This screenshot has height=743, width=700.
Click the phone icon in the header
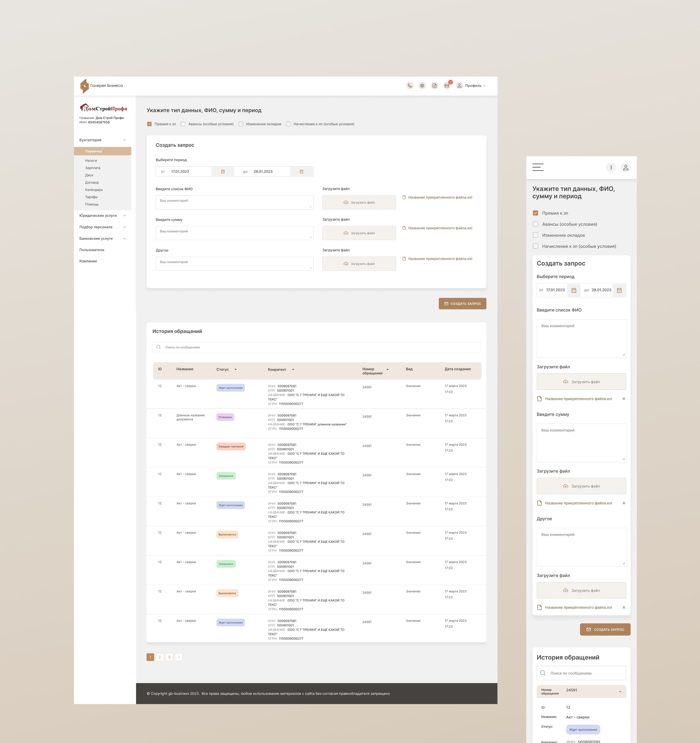[410, 86]
